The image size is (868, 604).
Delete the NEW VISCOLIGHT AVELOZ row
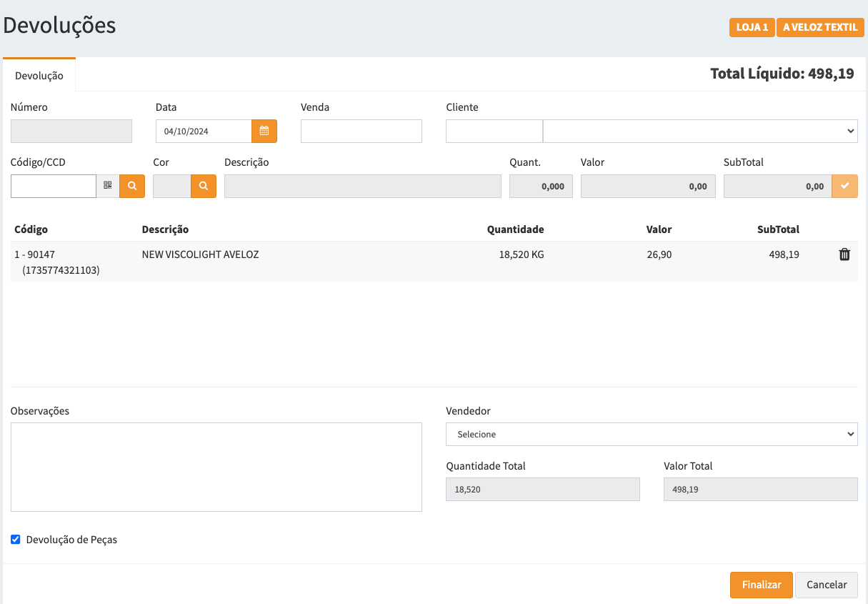point(844,254)
